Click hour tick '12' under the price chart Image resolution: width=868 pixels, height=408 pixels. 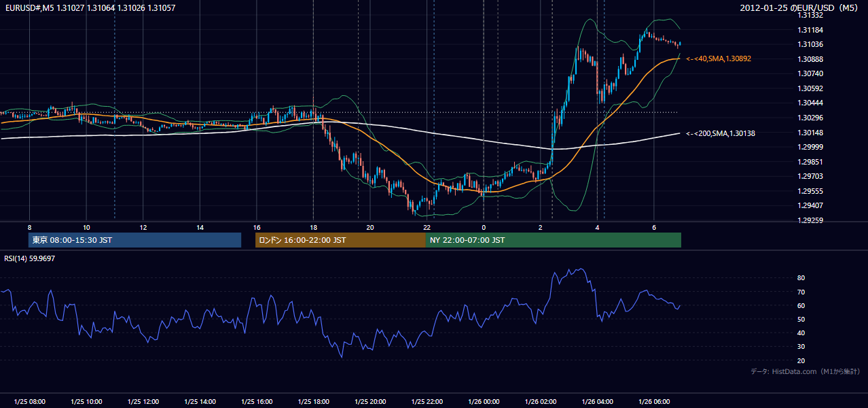point(143,227)
